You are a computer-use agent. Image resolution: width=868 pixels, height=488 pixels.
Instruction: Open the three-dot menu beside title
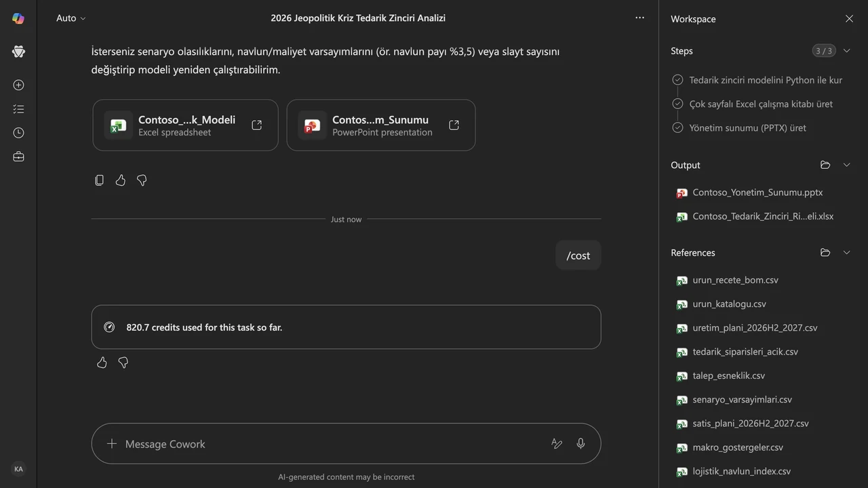coord(639,18)
